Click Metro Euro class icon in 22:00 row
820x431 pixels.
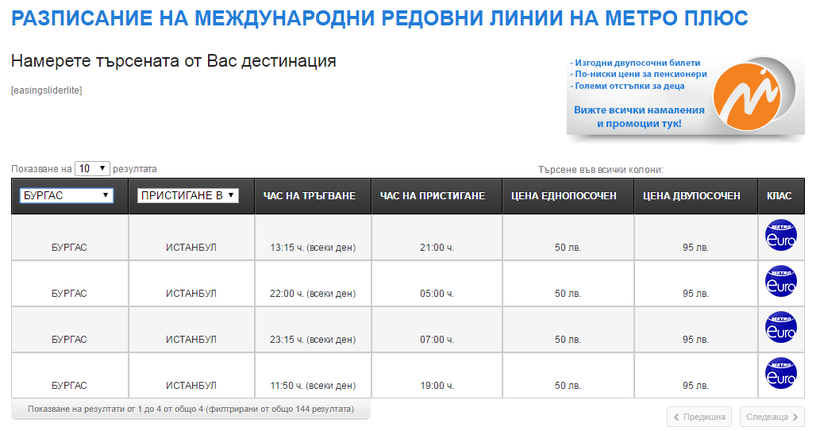coord(781,281)
